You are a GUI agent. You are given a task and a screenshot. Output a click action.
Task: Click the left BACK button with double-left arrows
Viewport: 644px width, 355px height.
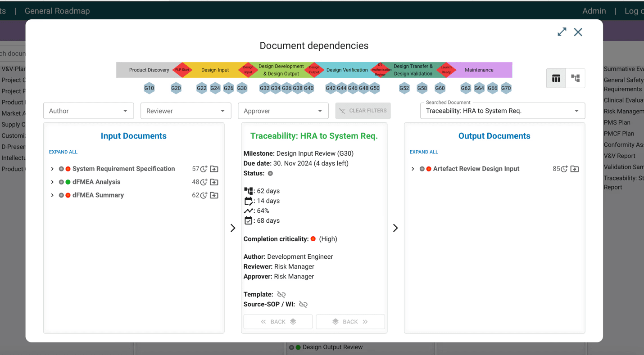(x=278, y=322)
